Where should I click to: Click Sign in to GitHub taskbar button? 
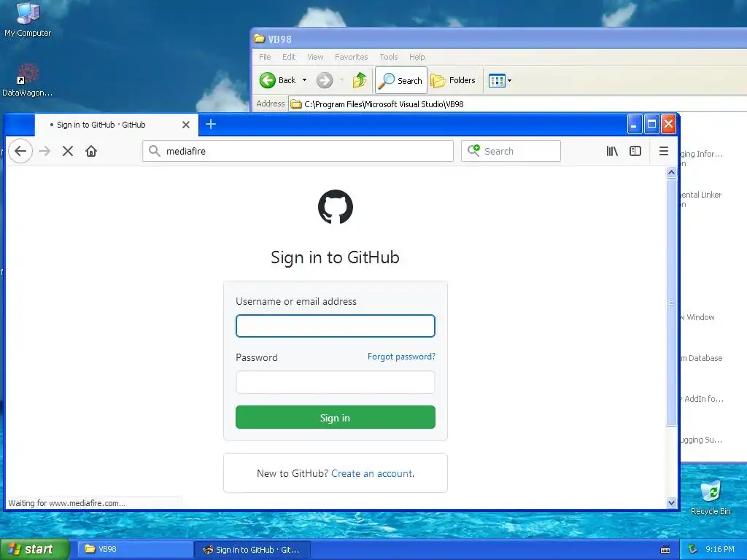(252, 550)
